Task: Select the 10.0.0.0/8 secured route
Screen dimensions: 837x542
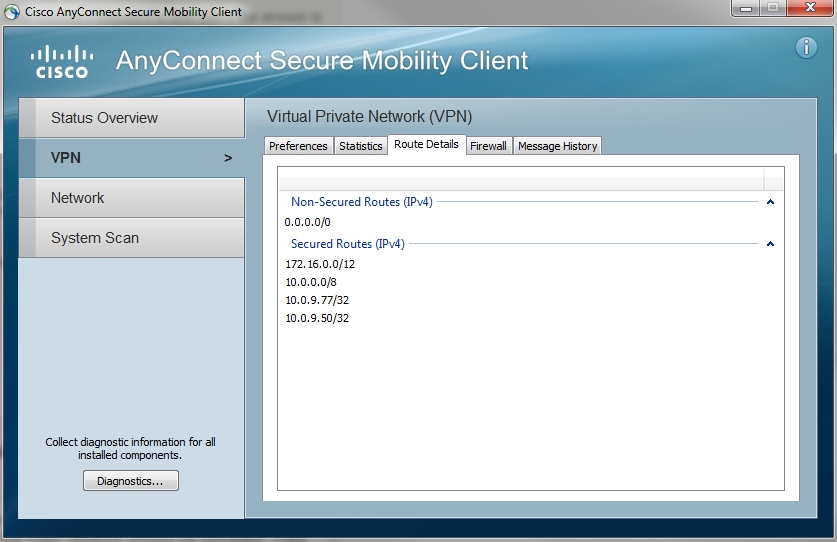Action: pos(311,282)
